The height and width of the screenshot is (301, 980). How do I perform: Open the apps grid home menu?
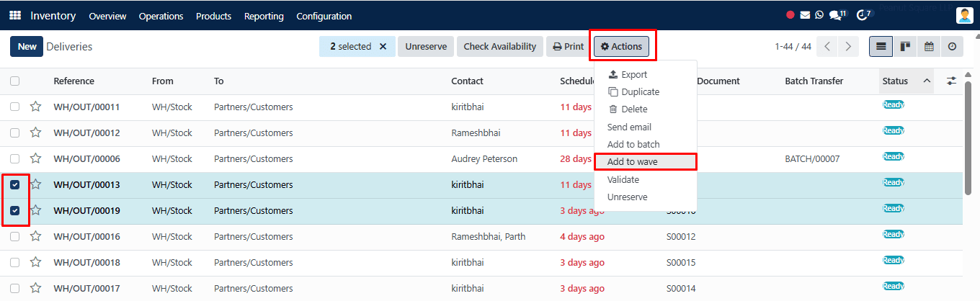15,16
